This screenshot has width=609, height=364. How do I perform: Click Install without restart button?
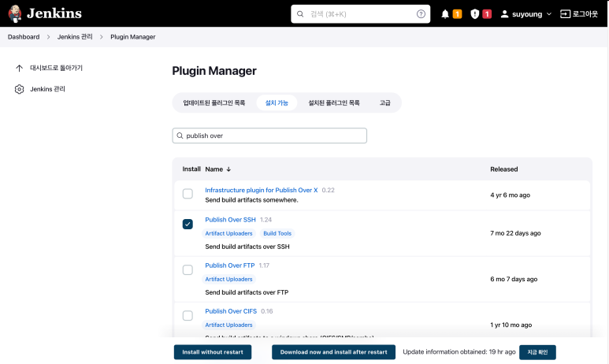tap(213, 352)
